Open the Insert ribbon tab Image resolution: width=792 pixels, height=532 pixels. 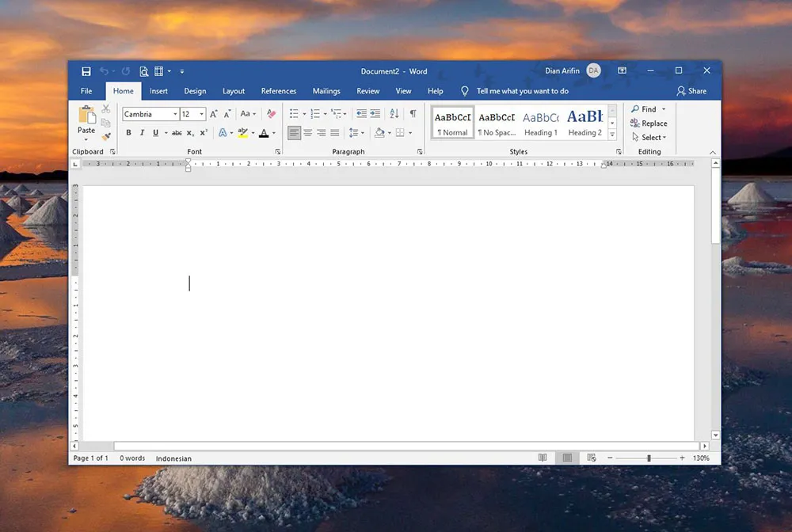(158, 91)
